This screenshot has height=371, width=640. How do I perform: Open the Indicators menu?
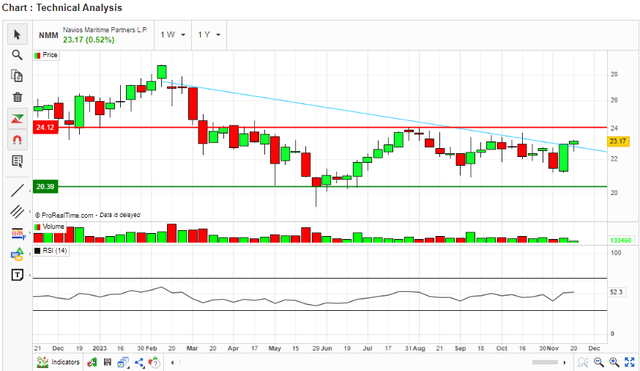pos(58,362)
